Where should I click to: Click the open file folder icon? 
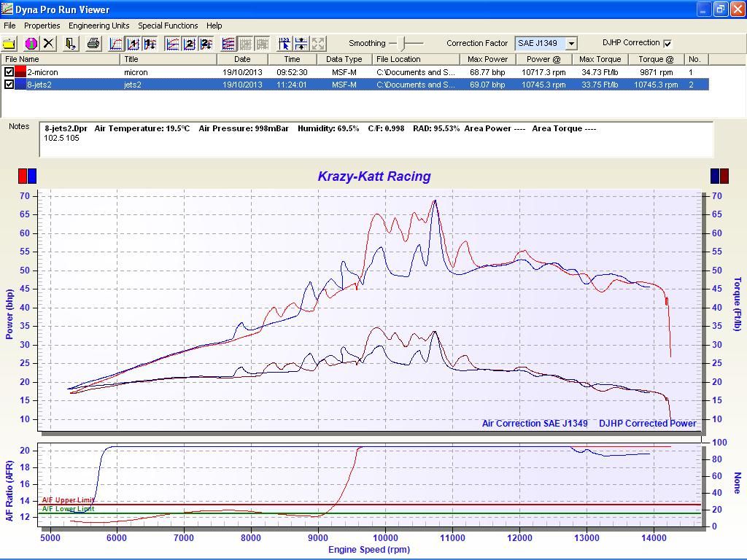pos(9,44)
